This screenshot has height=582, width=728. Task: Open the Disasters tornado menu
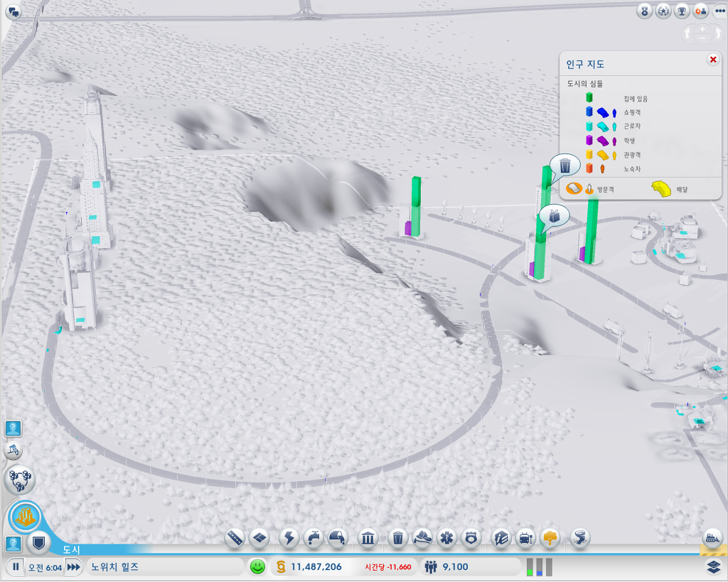tap(580, 539)
